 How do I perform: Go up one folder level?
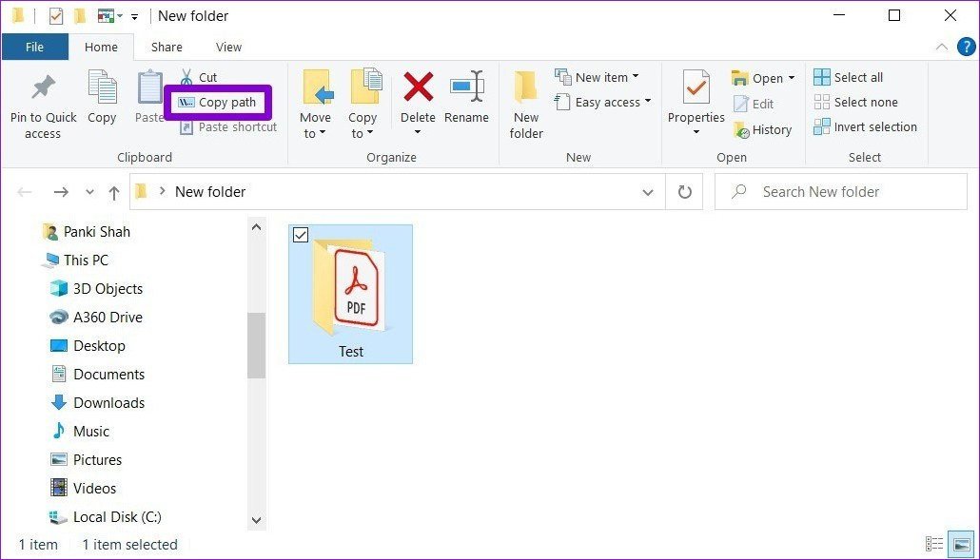[114, 192]
